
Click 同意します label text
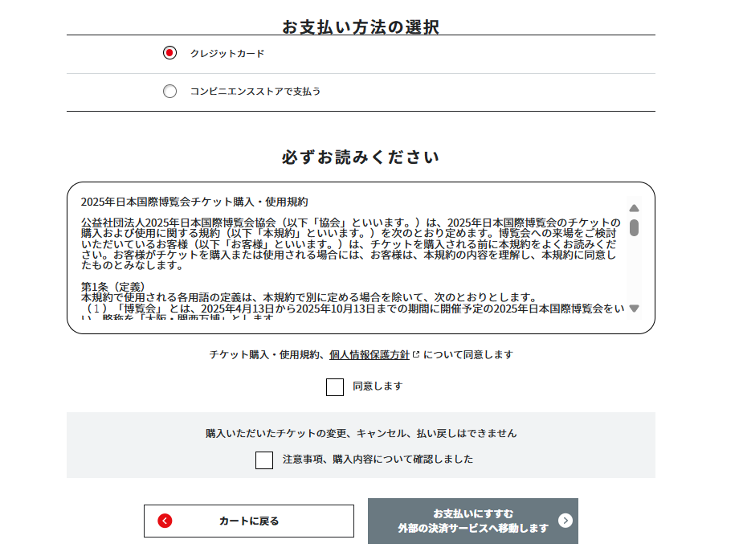coord(378,386)
